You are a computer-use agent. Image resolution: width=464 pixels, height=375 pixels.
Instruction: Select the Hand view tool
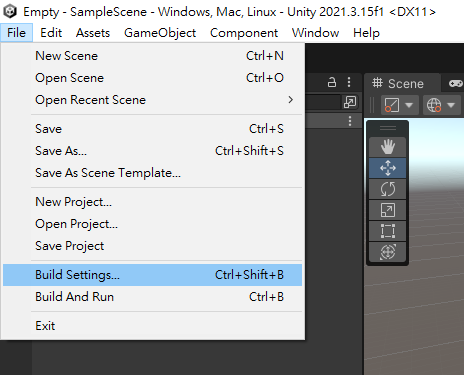coord(387,147)
